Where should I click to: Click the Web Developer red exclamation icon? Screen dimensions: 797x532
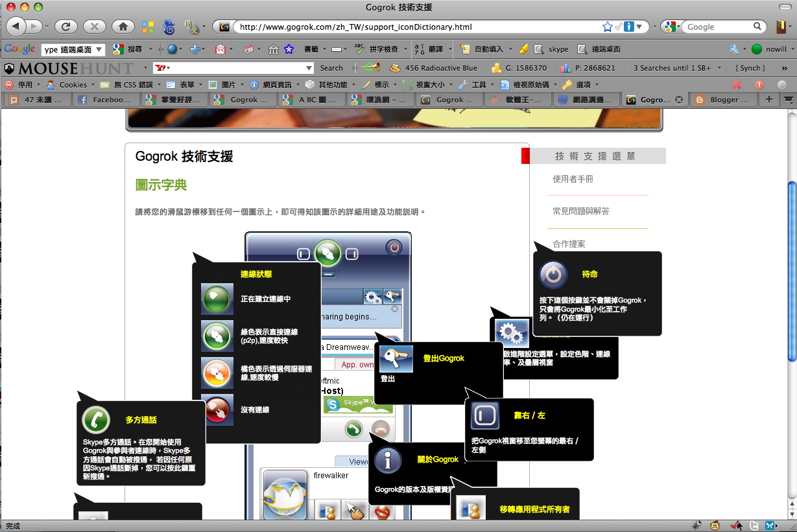coord(759,85)
